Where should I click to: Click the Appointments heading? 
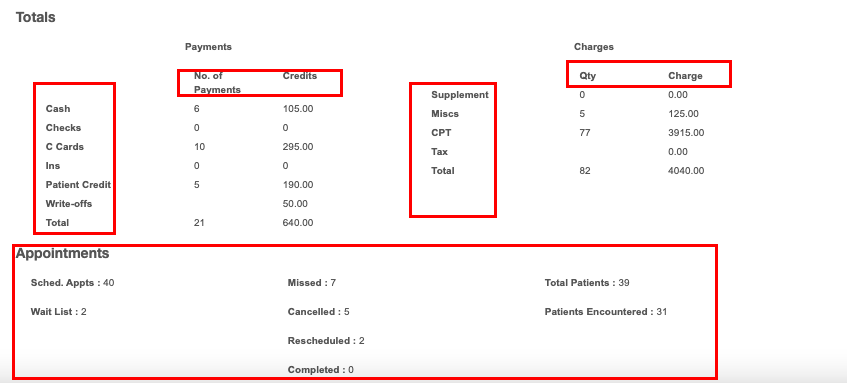(x=62, y=253)
